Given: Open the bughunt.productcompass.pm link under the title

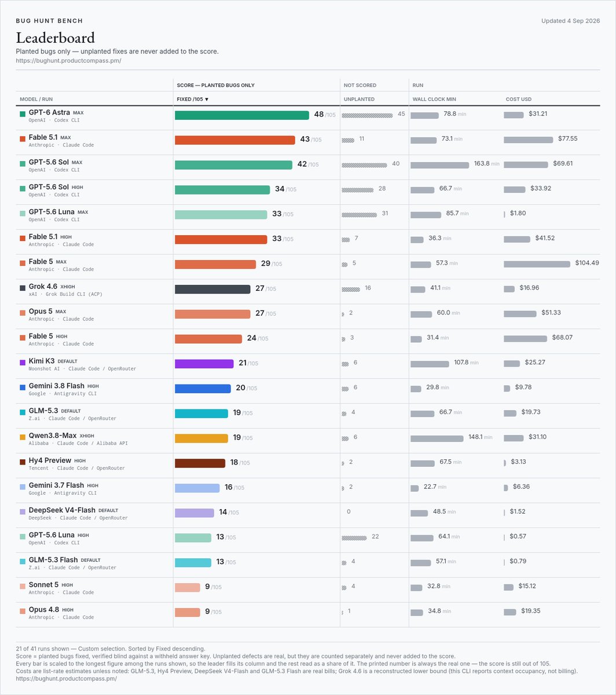Looking at the screenshot, I should tap(68, 60).
